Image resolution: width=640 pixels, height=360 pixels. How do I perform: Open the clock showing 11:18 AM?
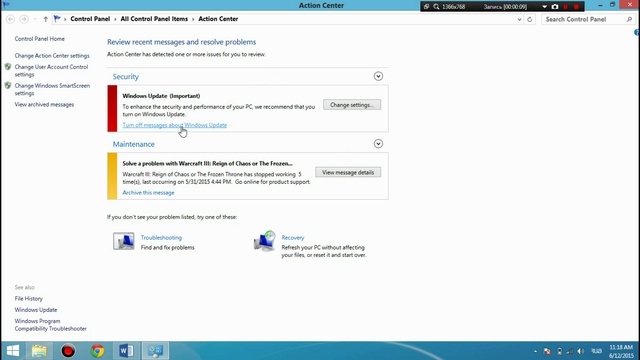click(621, 351)
